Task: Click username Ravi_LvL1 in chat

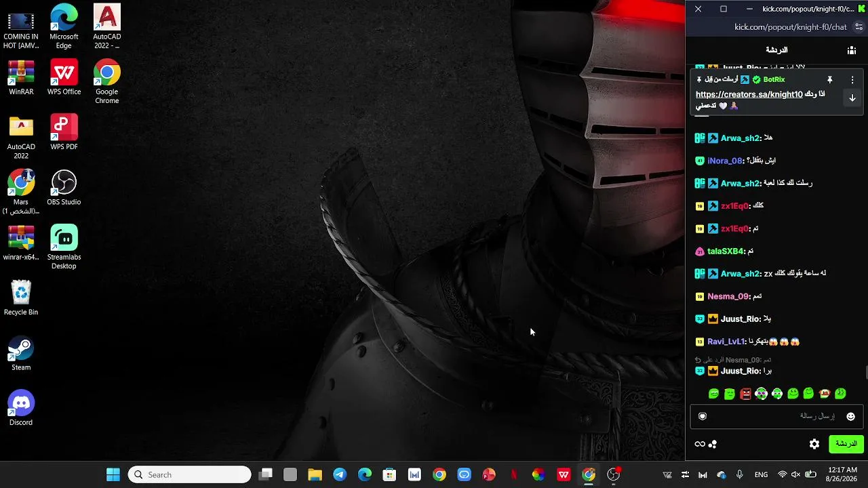Action: click(x=726, y=342)
